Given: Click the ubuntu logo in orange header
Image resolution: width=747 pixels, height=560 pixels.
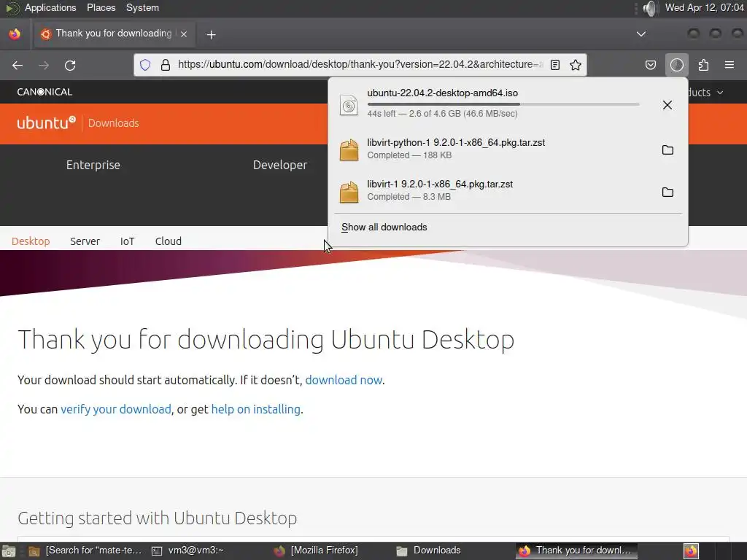Looking at the screenshot, I should point(46,122).
